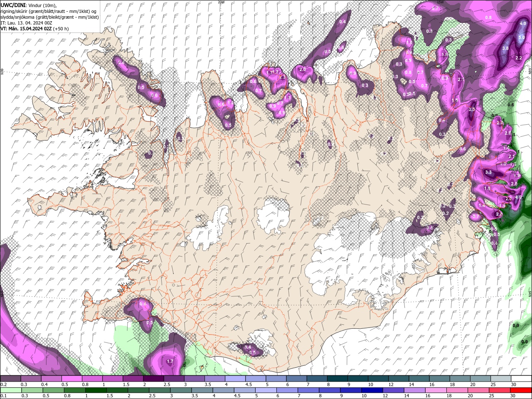Click the snow legend swatch starting at 0.2
Screen dimensions: 532x399
(x=10, y=379)
